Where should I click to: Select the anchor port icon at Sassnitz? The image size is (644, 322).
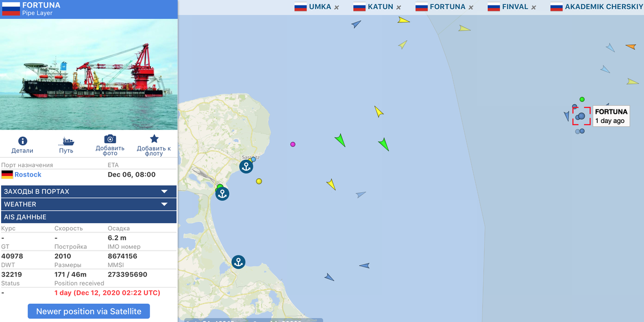point(246,166)
